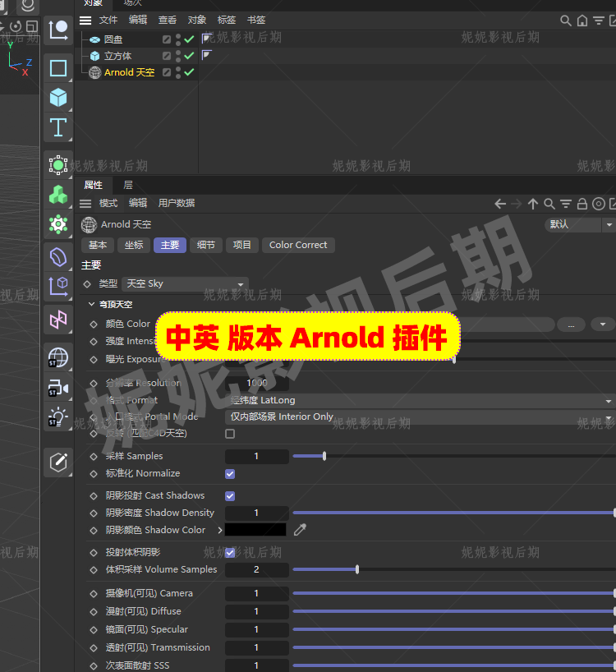Expand the Shadow Color arrow
The image size is (616, 672).
pos(220,530)
